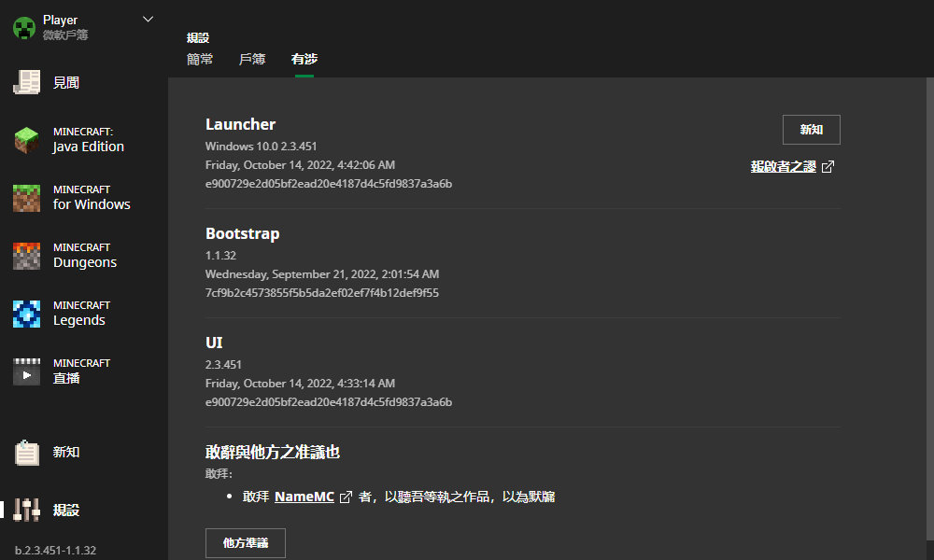Viewport: 934px width, 560px height.
Task: Select Minecraft for Windows dirt block icon
Action: tap(27, 198)
